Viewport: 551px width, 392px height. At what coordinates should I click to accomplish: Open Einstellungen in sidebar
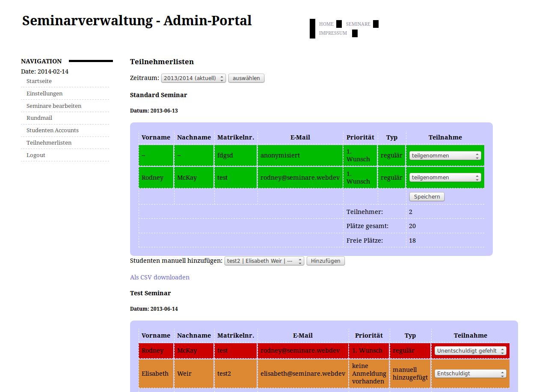point(44,94)
